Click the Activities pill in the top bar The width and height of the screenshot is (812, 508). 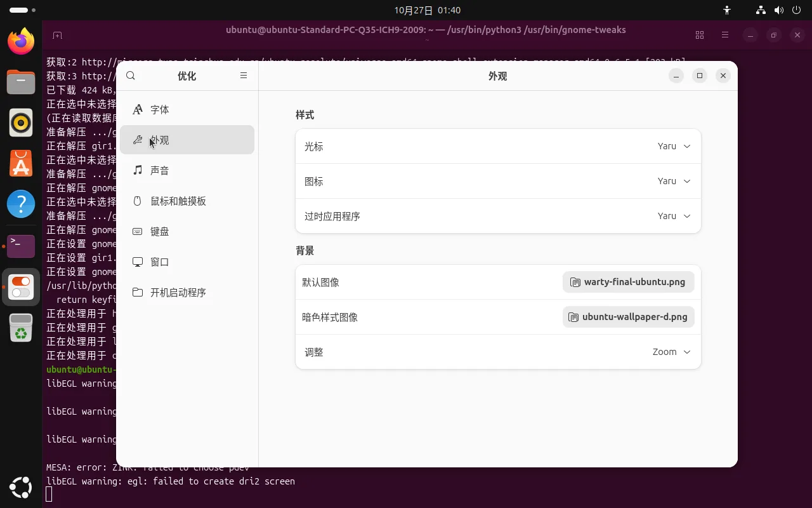pos(23,10)
